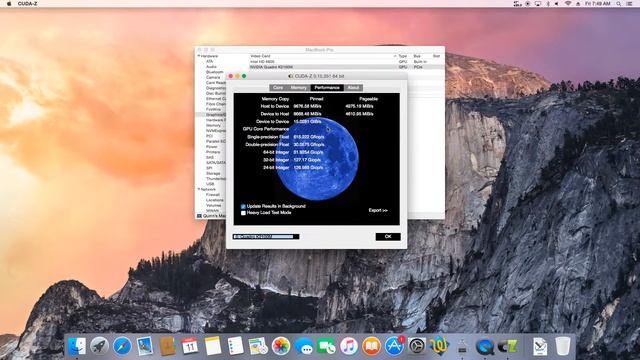Select NVIDIA Quadro video card row
Screen dimensions: 640x360
pyautogui.click(x=346, y=67)
